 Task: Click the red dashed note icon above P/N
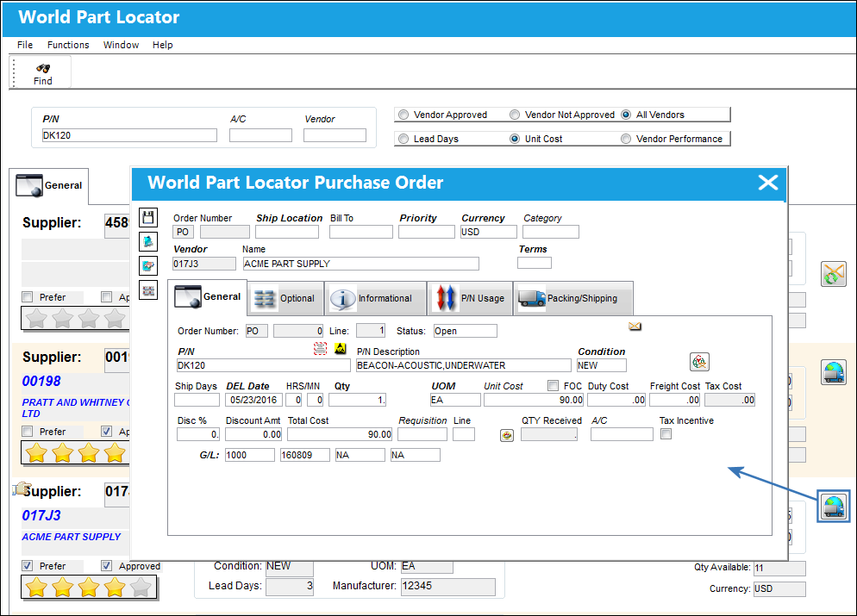coord(320,348)
